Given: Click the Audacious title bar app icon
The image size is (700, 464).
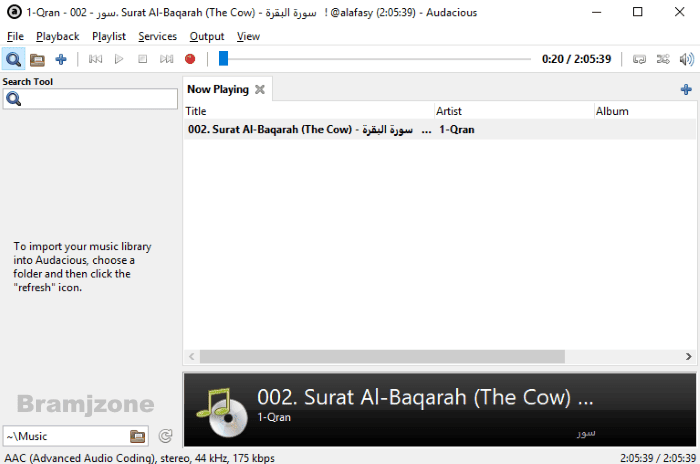Looking at the screenshot, I should click(x=14, y=12).
